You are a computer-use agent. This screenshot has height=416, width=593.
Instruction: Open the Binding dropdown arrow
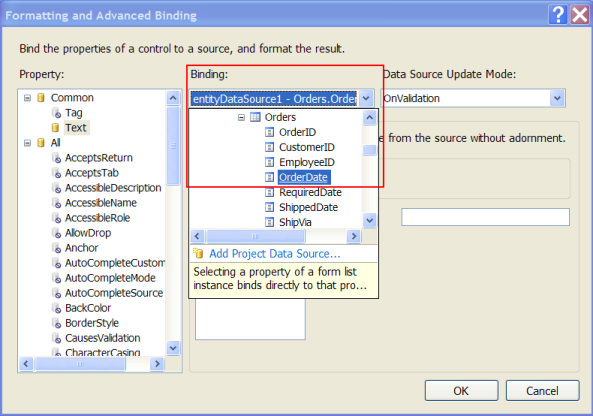click(366, 99)
